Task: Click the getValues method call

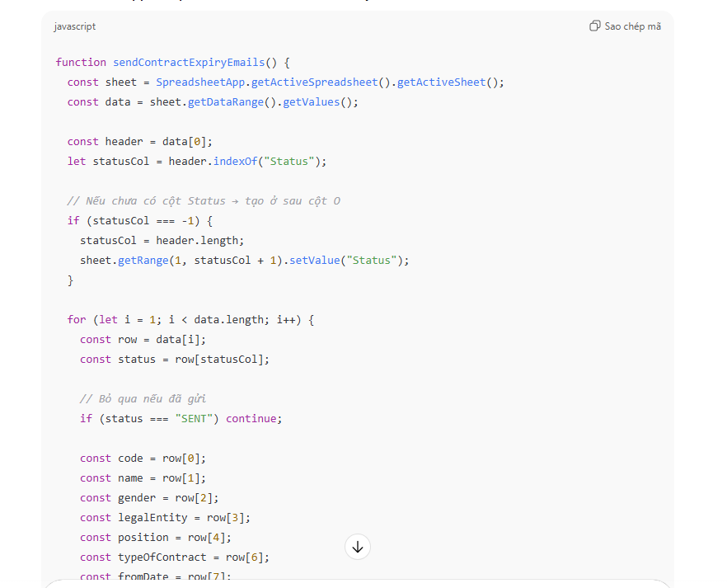Action: click(x=310, y=102)
